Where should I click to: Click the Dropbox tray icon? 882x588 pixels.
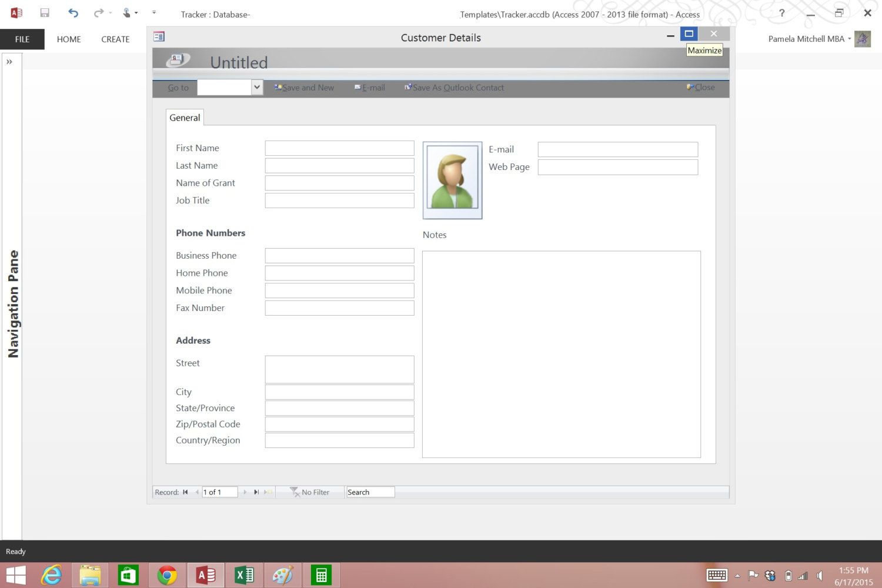click(x=770, y=575)
